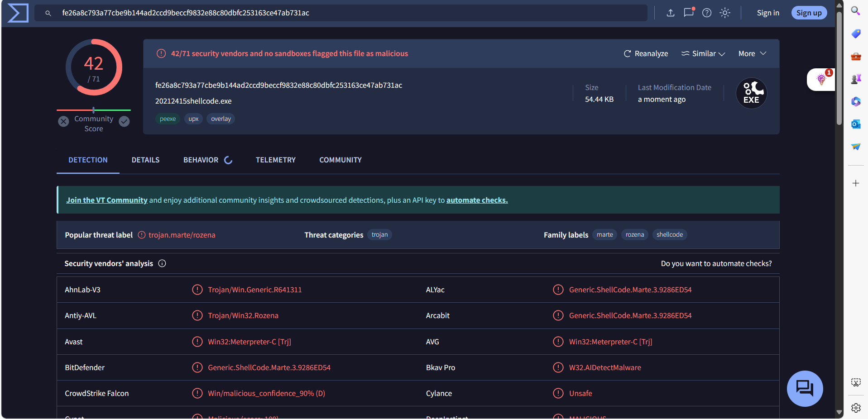Screen dimensions: 868x419
Task: Expand the Similar dropdown
Action: click(x=703, y=53)
